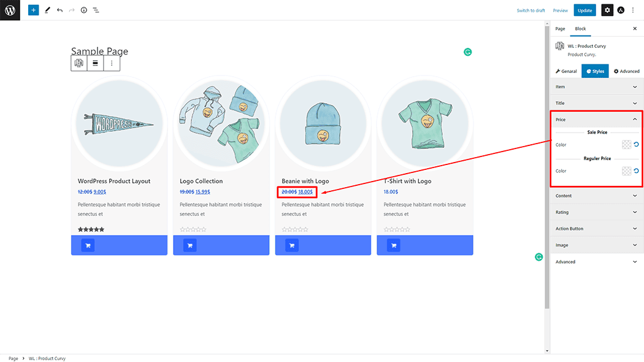The width and height of the screenshot is (644, 362).
Task: Click the add block plus button
Action: coord(33,10)
